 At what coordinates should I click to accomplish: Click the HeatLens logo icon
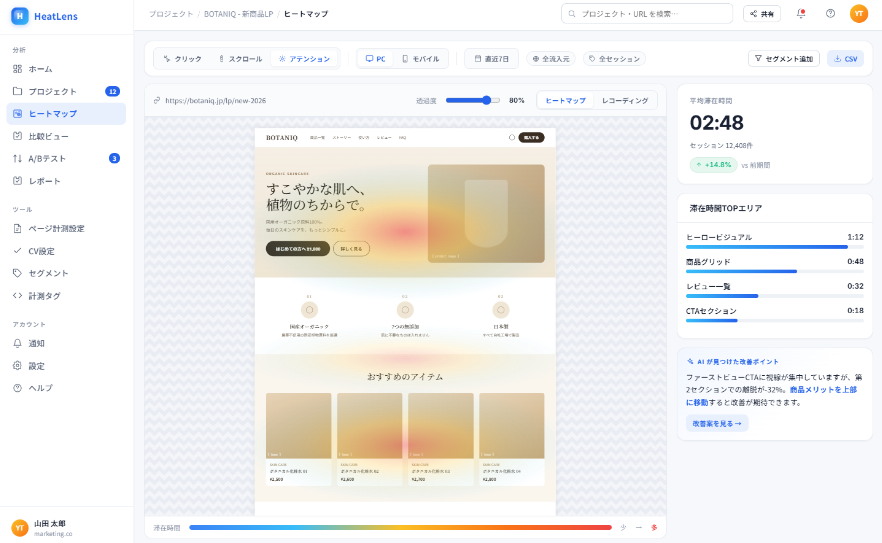(20, 16)
